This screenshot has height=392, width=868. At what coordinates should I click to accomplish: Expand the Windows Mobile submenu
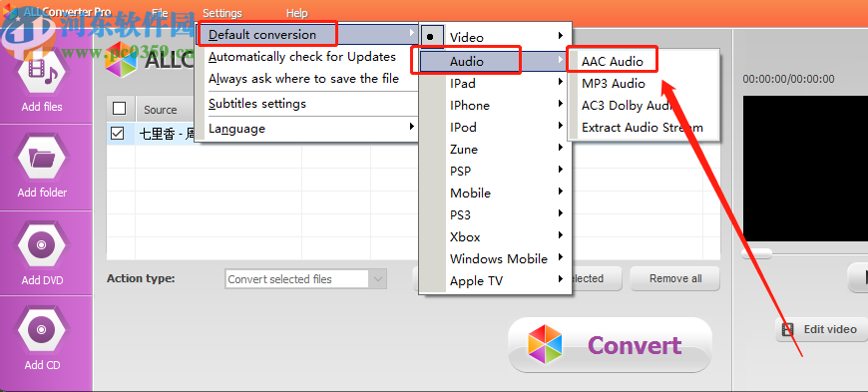point(495,258)
